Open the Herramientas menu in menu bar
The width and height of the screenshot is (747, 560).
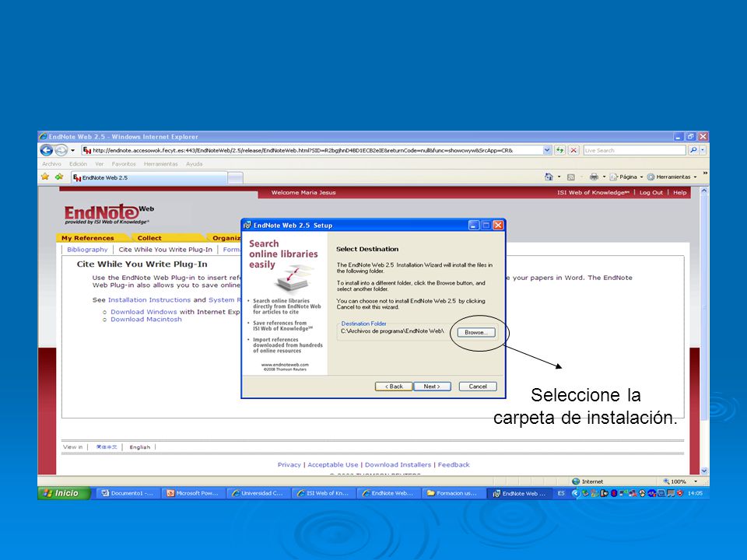click(x=160, y=164)
